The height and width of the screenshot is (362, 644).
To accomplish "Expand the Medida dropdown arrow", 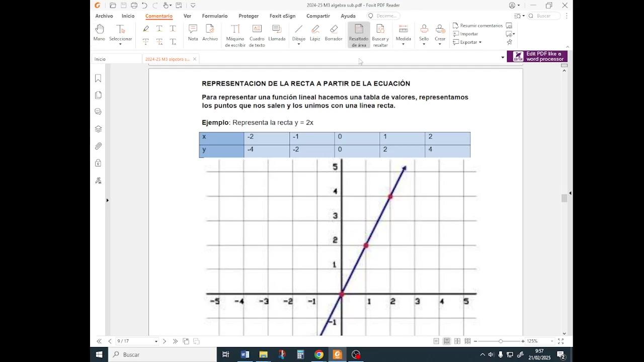I will [x=403, y=44].
